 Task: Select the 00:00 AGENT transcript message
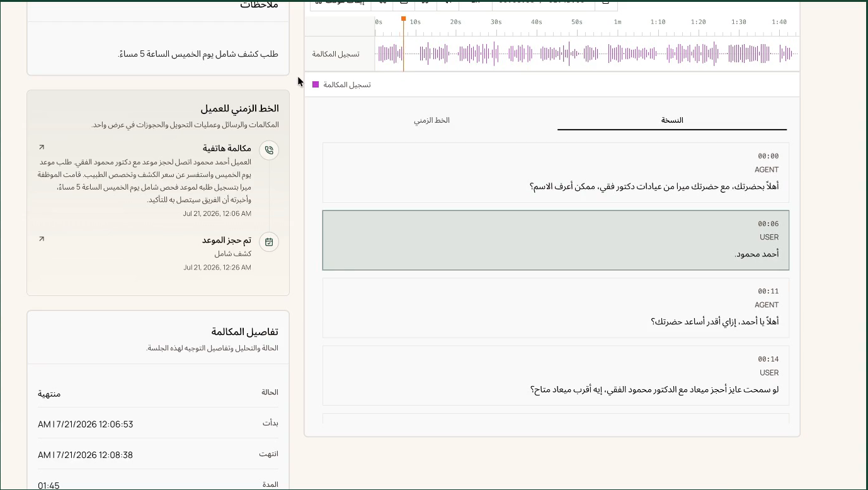tap(556, 173)
